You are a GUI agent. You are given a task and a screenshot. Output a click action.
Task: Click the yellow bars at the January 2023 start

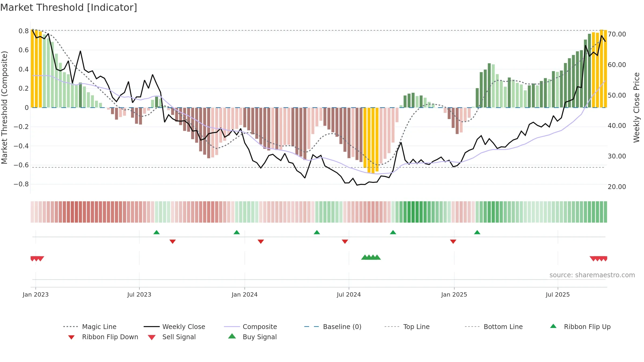point(36,69)
